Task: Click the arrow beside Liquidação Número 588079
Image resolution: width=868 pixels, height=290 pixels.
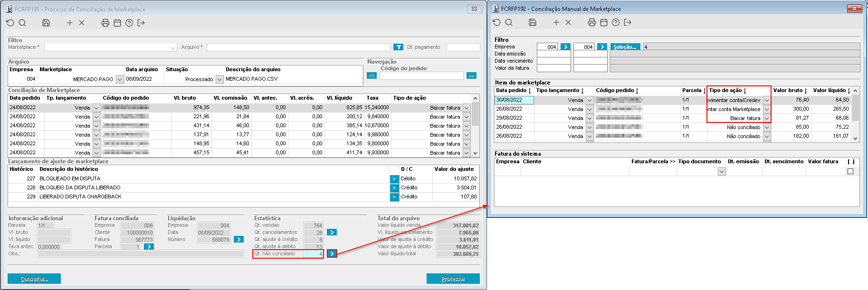Action: click(x=239, y=239)
